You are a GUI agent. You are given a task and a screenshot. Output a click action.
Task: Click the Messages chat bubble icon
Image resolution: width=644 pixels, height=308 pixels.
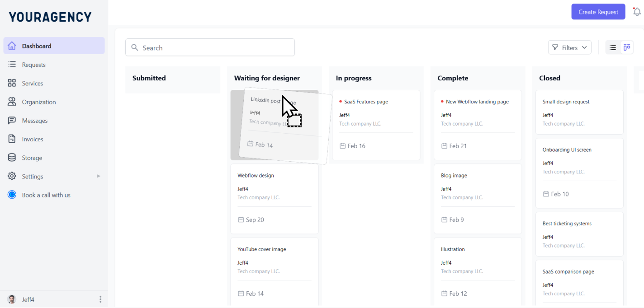tap(12, 120)
